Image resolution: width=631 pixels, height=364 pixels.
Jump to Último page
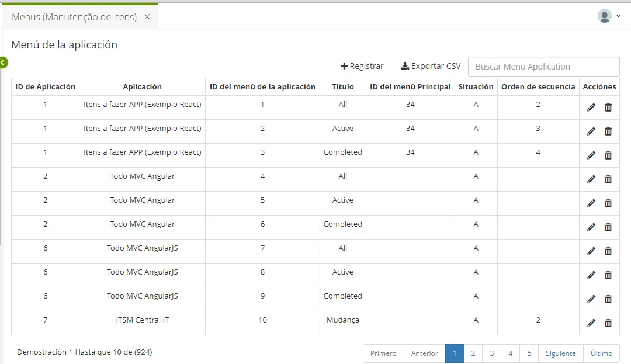(x=601, y=353)
